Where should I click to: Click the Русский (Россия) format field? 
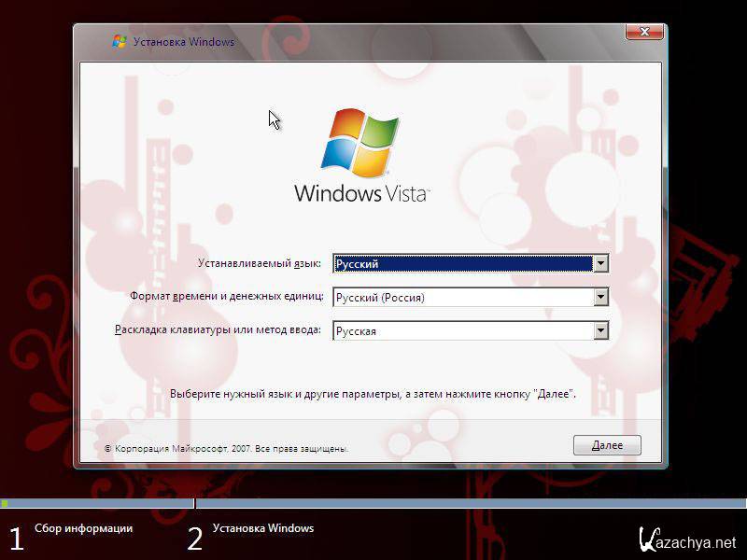coord(463,298)
